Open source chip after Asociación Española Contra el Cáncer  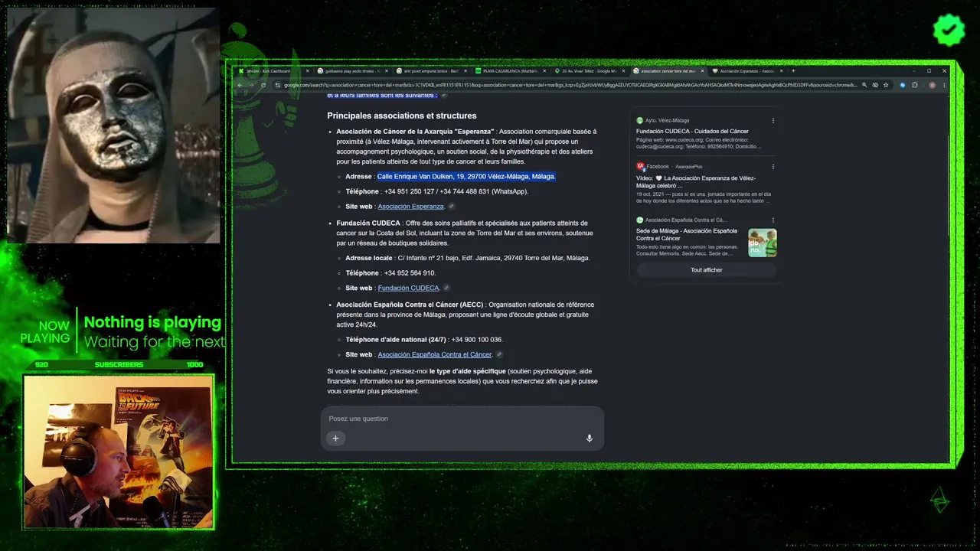499,355
